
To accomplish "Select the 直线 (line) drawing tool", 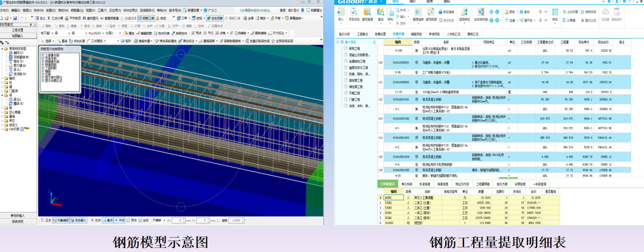I will click(x=62, y=41).
